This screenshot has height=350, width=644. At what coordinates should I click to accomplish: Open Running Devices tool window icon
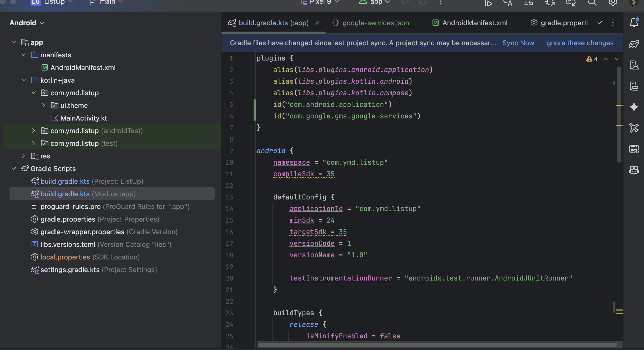tap(634, 86)
